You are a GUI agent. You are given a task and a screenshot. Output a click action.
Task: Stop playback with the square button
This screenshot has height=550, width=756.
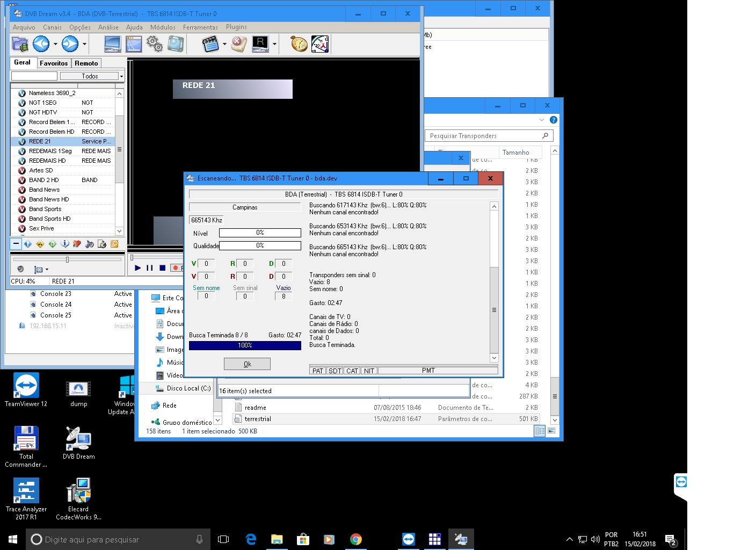(162, 267)
